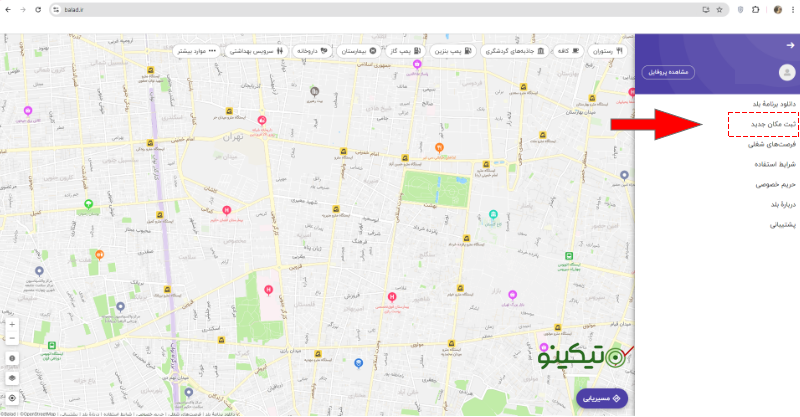Filter map by کافه (cafe) chip
This screenshot has width=800, height=417.
coord(568,51)
